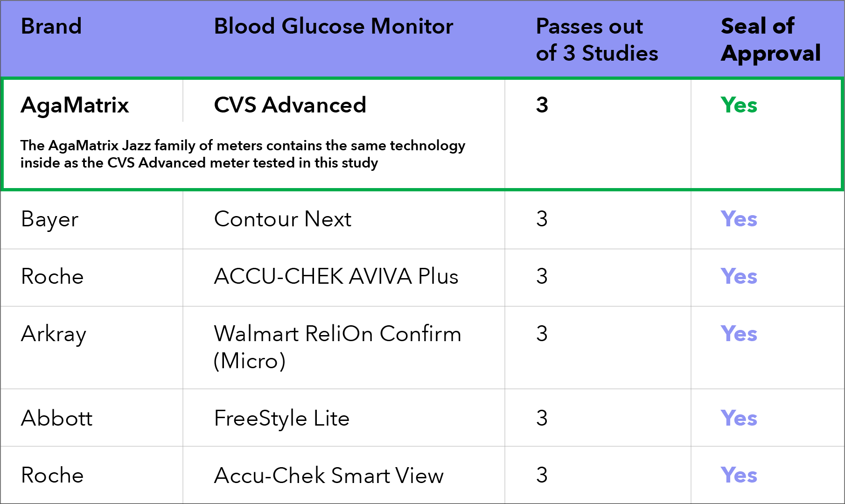Select the AgaMatrix brand cell
Viewport: 845px width, 504px height.
[75, 105]
